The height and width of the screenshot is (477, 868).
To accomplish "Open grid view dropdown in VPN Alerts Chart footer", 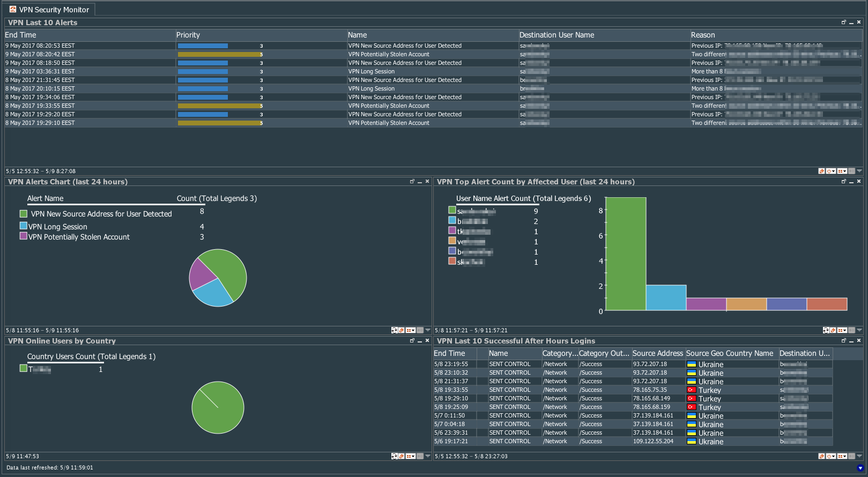I will 411,330.
